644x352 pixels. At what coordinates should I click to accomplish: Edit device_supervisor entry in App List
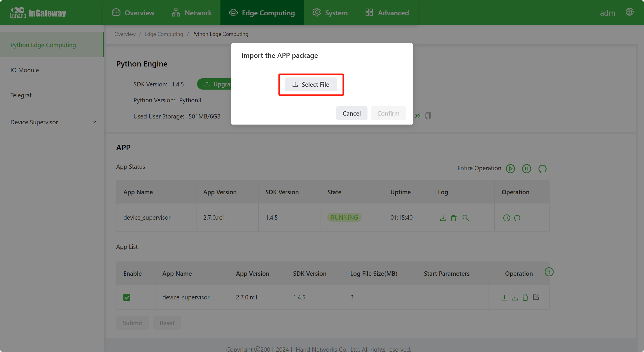pos(536,297)
